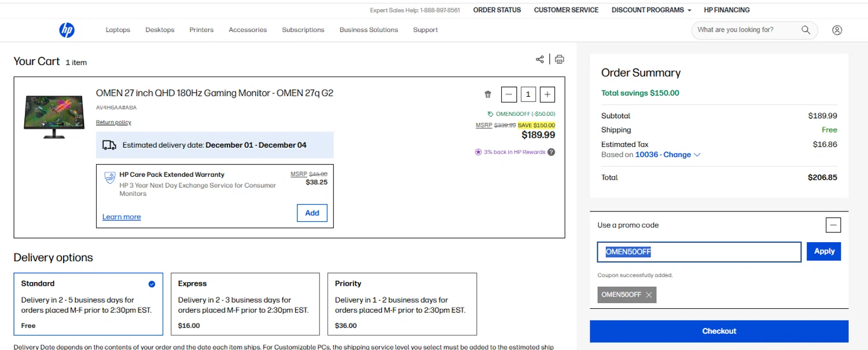
Task: Open the Discount Programs dropdown
Action: (x=652, y=10)
